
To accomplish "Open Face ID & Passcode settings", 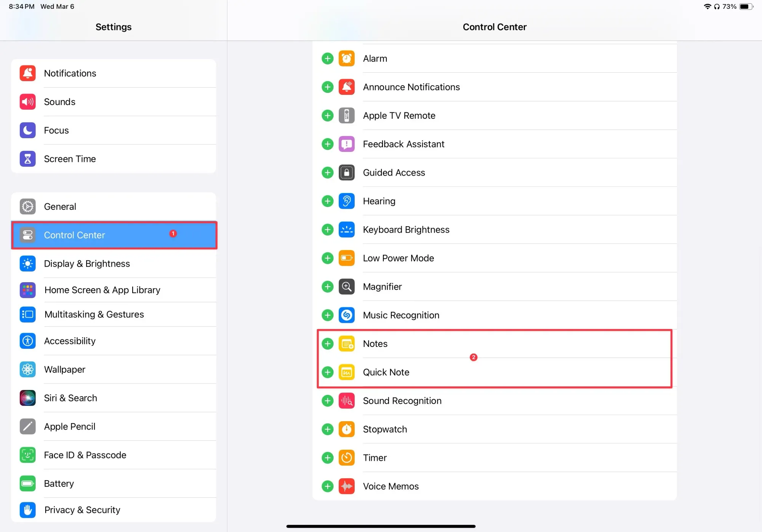I will pyautogui.click(x=114, y=454).
